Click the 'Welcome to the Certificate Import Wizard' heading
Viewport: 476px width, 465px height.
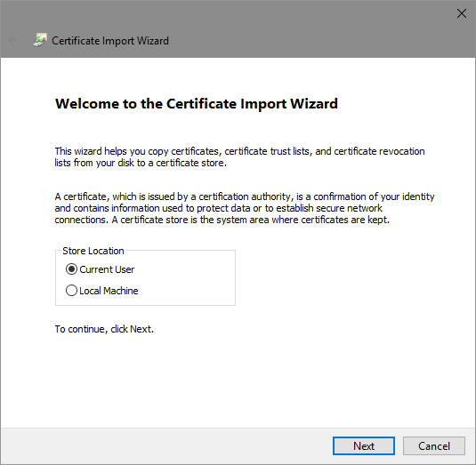tap(197, 104)
